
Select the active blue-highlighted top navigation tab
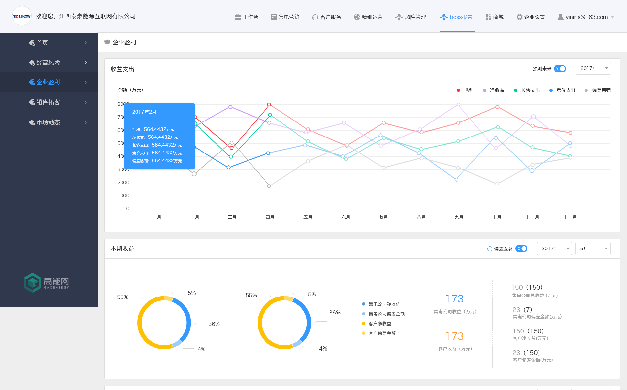[457, 17]
